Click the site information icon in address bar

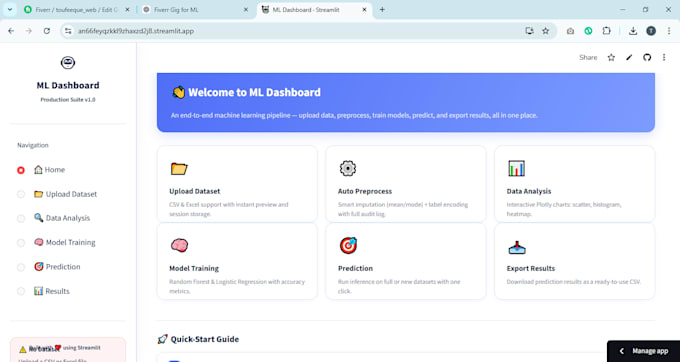pyautogui.click(x=68, y=31)
